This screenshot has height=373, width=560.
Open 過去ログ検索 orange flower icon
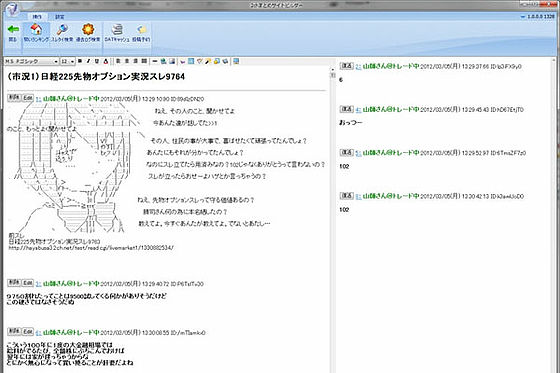coord(88,33)
